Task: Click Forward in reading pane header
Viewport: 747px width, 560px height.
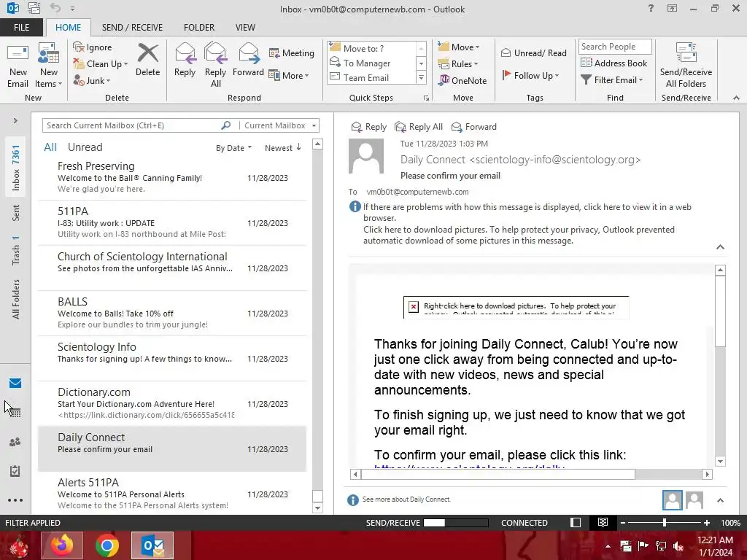Action: tap(474, 127)
